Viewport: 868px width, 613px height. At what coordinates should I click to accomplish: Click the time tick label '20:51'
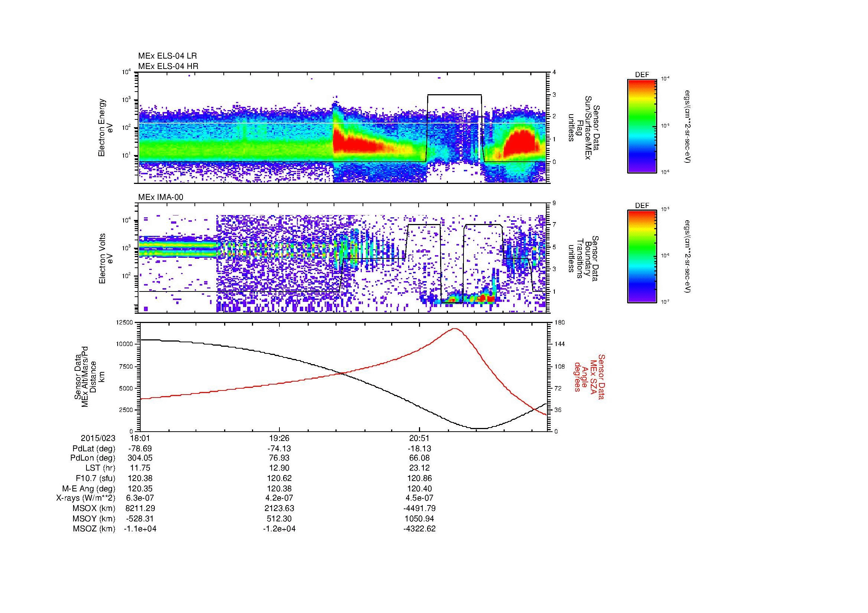419,438
